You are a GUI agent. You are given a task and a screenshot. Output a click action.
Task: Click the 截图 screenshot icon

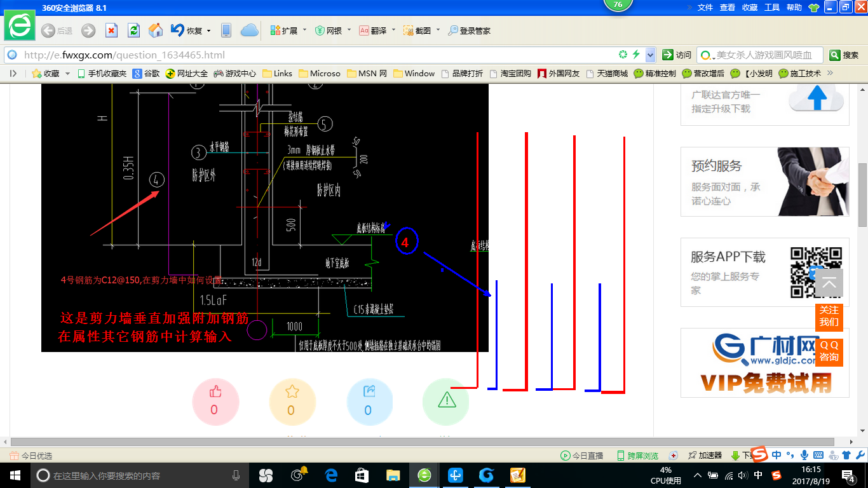pos(409,30)
